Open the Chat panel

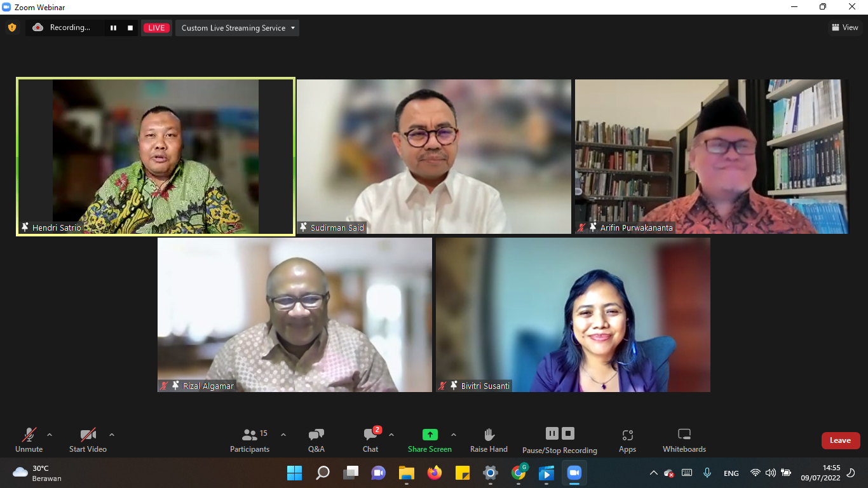pyautogui.click(x=370, y=440)
